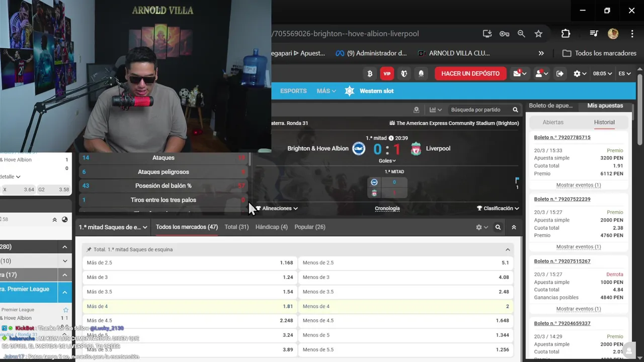644x362 pixels.
Task: Expand the Alineaciones lineups dropdown
Action: point(277,208)
